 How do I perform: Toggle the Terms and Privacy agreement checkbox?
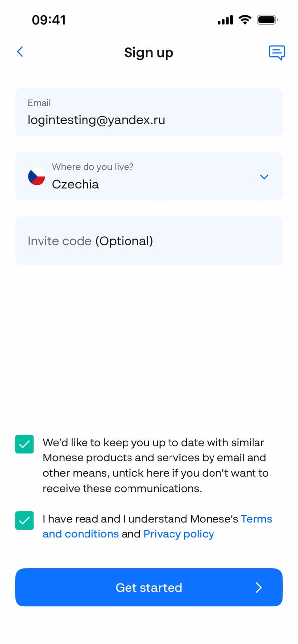[x=24, y=520]
